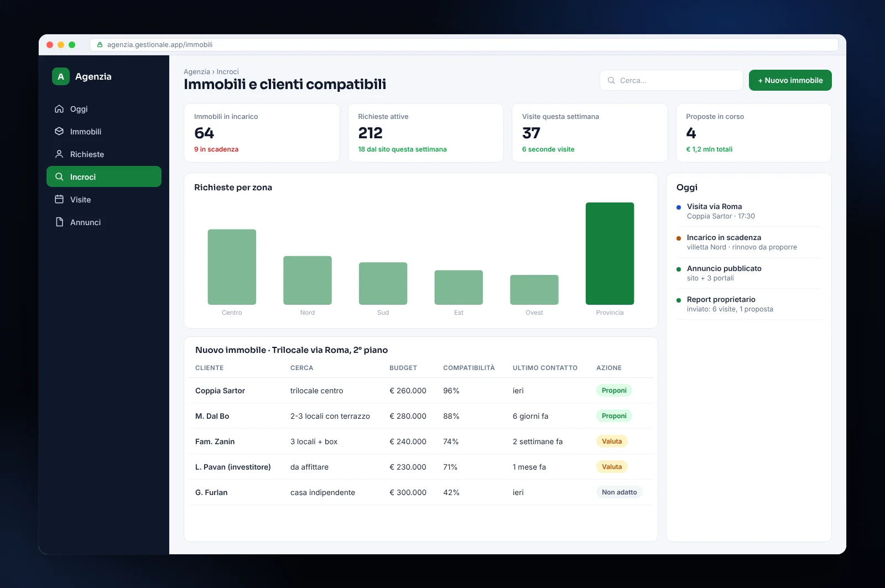Click '9 in scadenza' text
885x588 pixels.
click(x=216, y=149)
